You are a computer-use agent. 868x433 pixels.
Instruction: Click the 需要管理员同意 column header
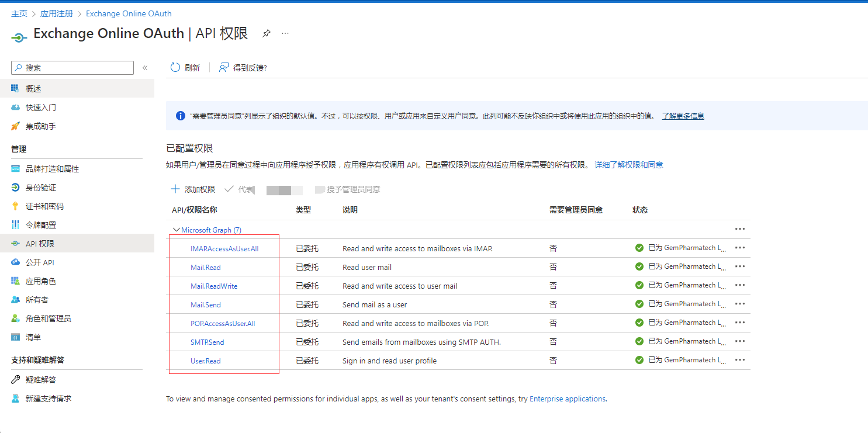pyautogui.click(x=576, y=210)
